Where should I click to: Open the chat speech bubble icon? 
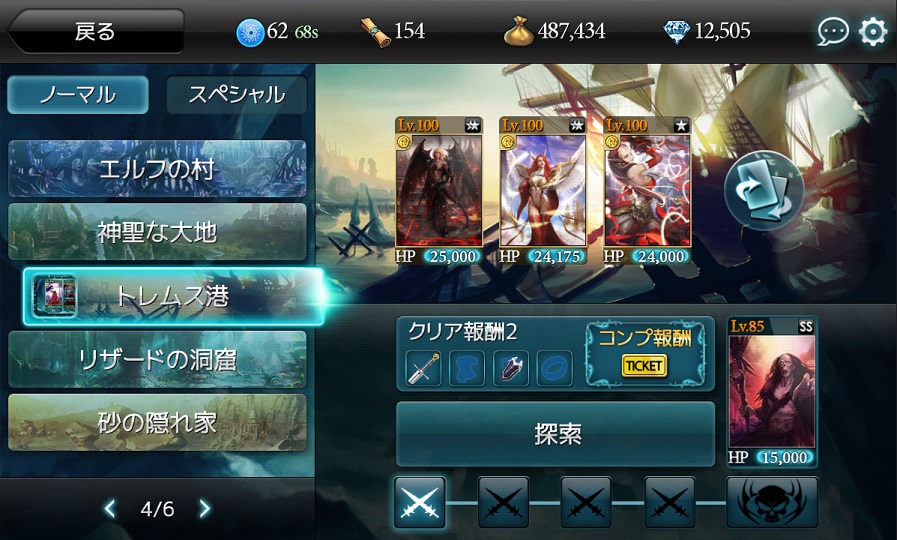pos(832,31)
